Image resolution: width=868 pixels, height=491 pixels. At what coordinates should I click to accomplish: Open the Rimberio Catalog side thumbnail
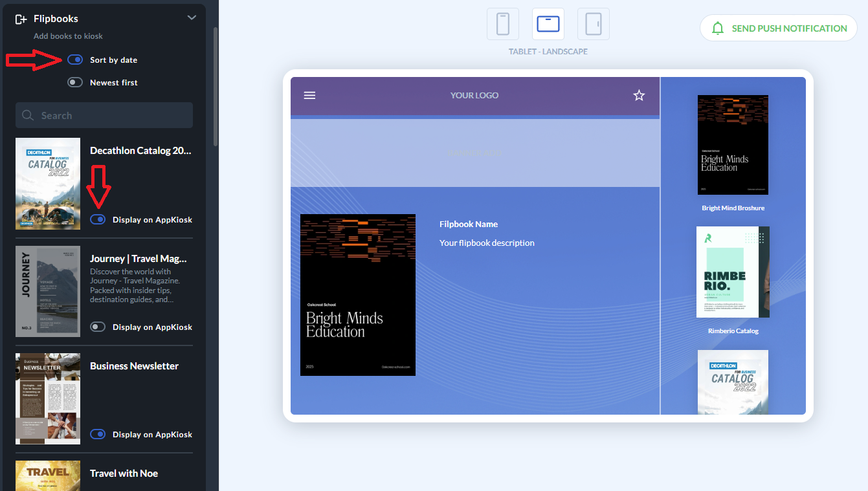tap(733, 272)
